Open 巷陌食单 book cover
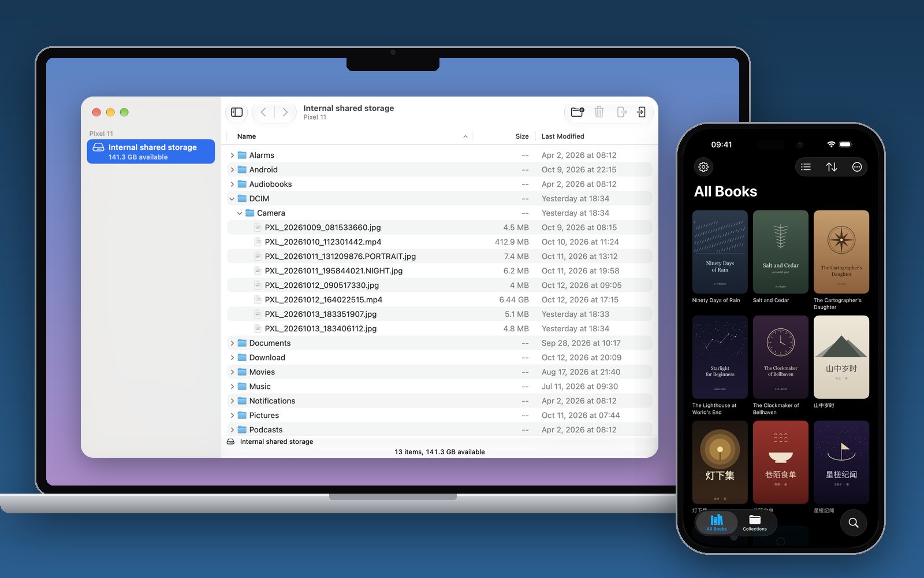924x578 pixels. (x=781, y=462)
